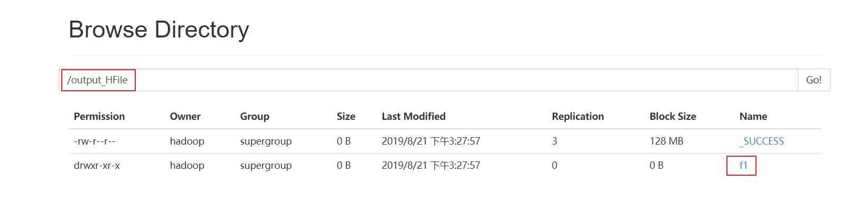Click the Name column header

click(x=753, y=116)
